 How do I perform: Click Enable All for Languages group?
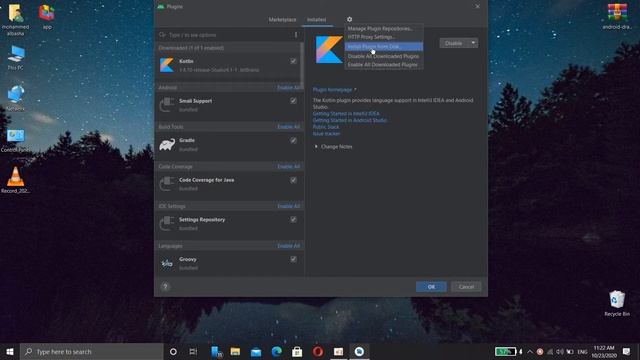(x=289, y=246)
